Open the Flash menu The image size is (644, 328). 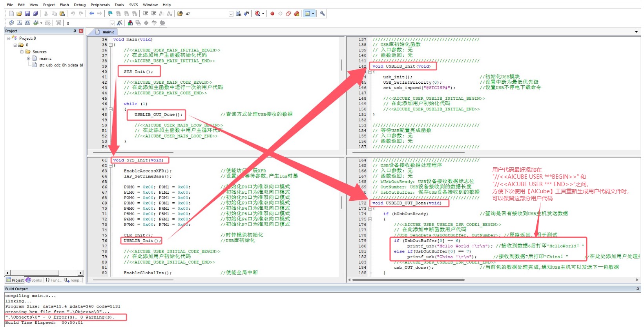(64, 5)
